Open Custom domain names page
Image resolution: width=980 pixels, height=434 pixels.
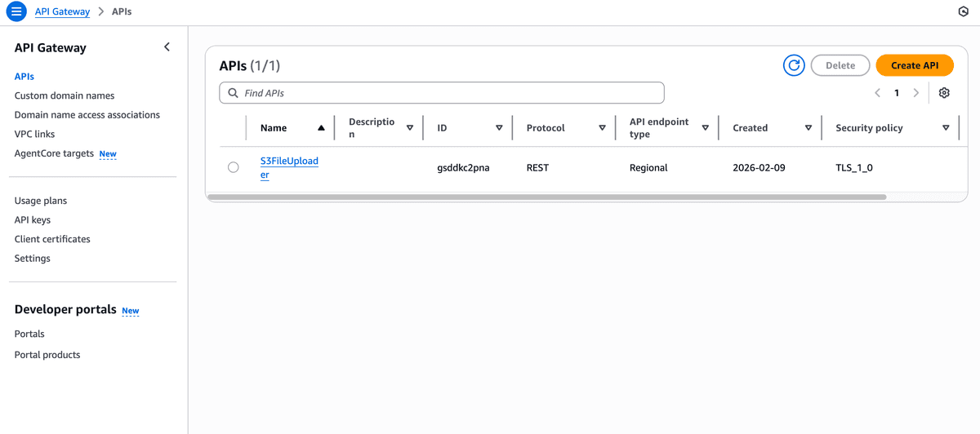pos(65,95)
